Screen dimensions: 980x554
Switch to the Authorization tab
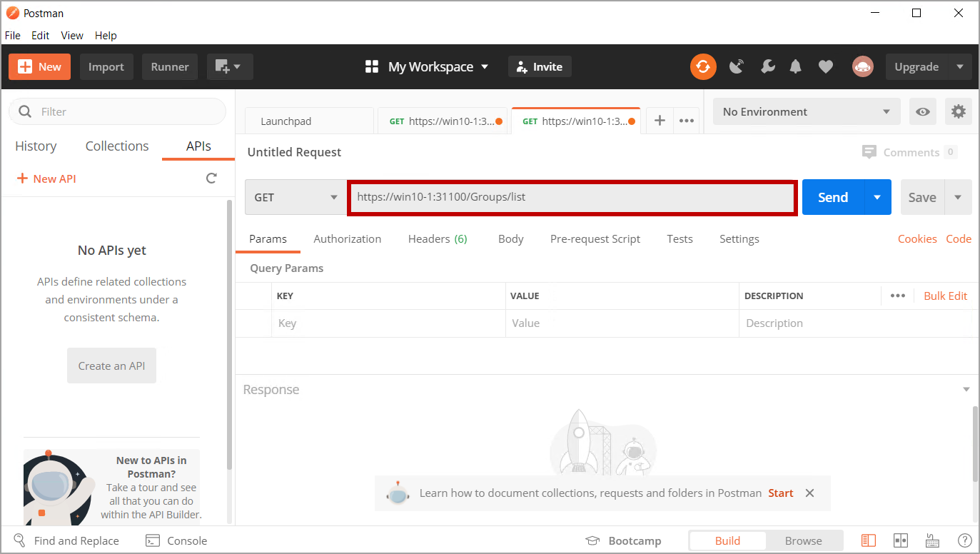[x=348, y=239]
